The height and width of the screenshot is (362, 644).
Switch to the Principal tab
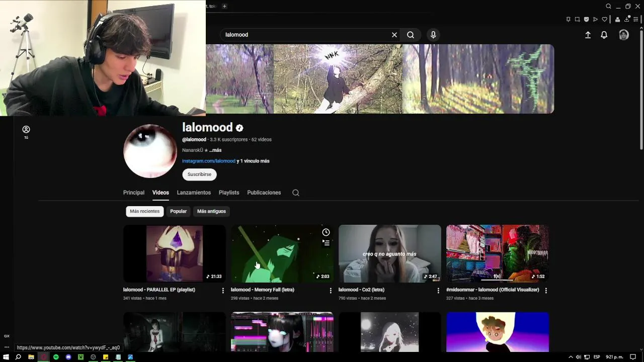134,193
